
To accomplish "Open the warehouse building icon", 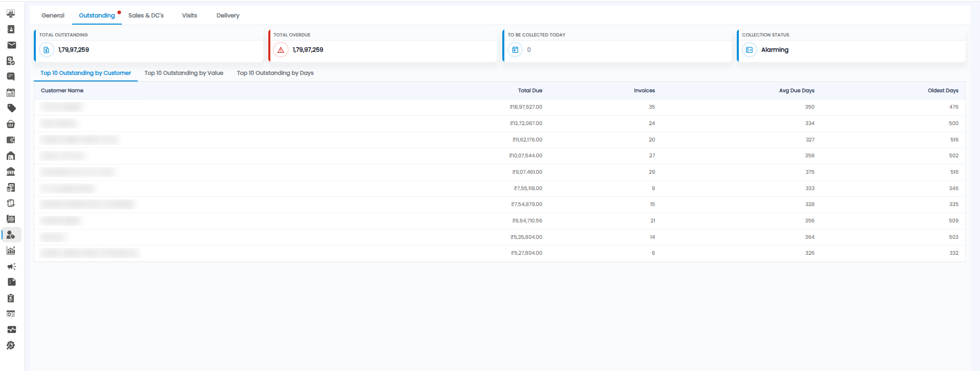I will coord(11,156).
